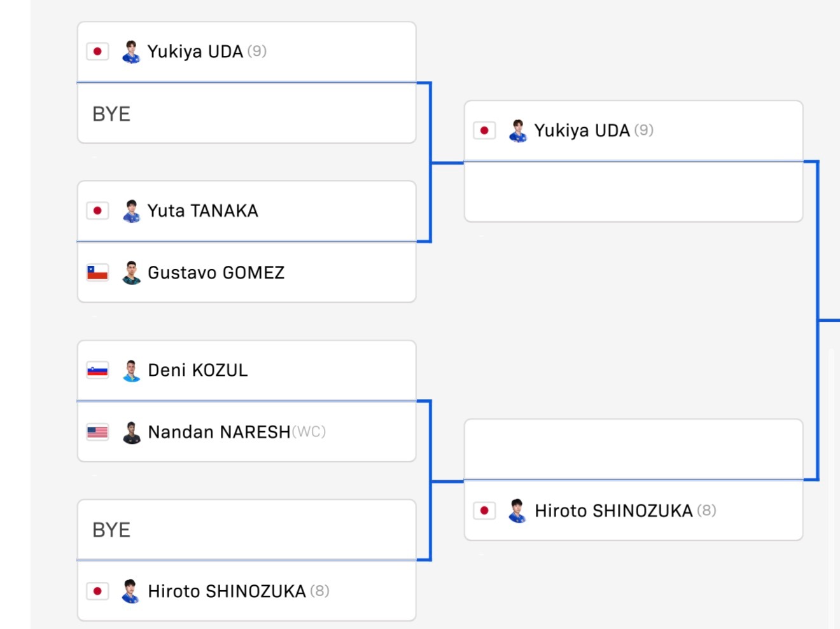Click Gustavo GOMEZ's player avatar
This screenshot has height=629, width=840.
pyautogui.click(x=131, y=273)
